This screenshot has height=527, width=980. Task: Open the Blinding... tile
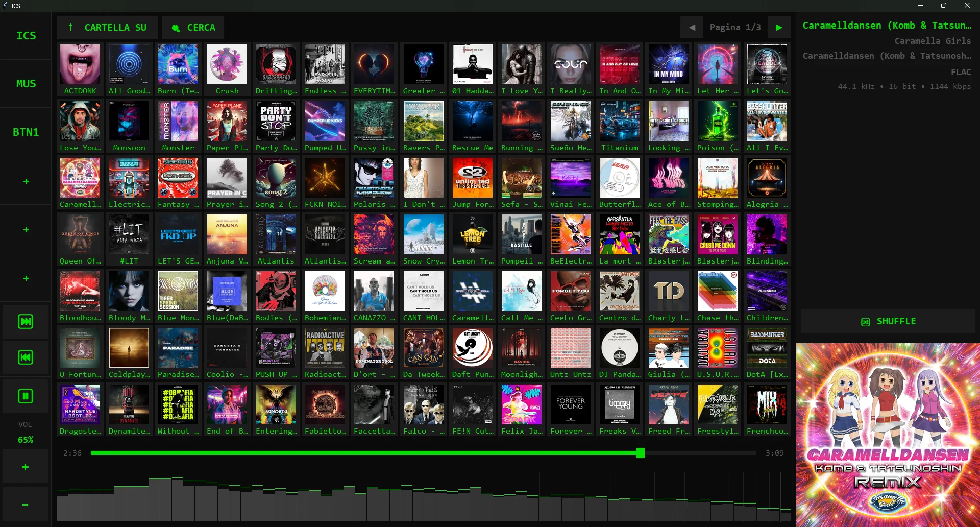click(x=767, y=239)
